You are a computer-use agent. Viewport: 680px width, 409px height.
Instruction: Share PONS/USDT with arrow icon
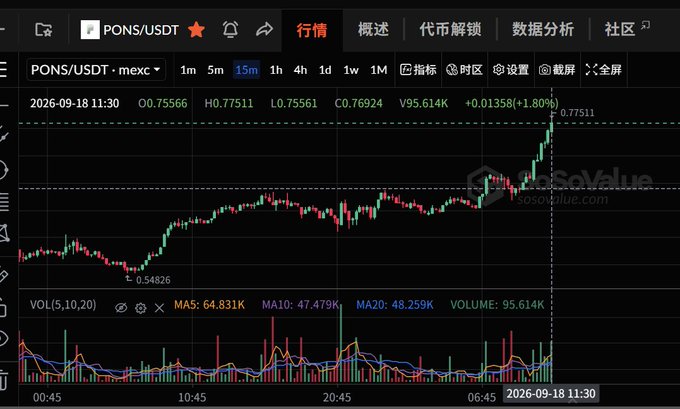pyautogui.click(x=264, y=29)
